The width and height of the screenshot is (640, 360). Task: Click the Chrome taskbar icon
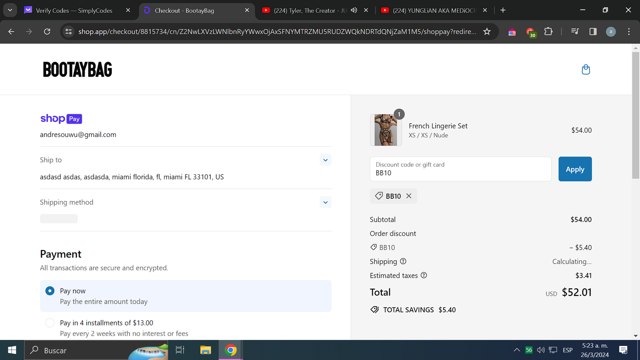click(x=231, y=350)
